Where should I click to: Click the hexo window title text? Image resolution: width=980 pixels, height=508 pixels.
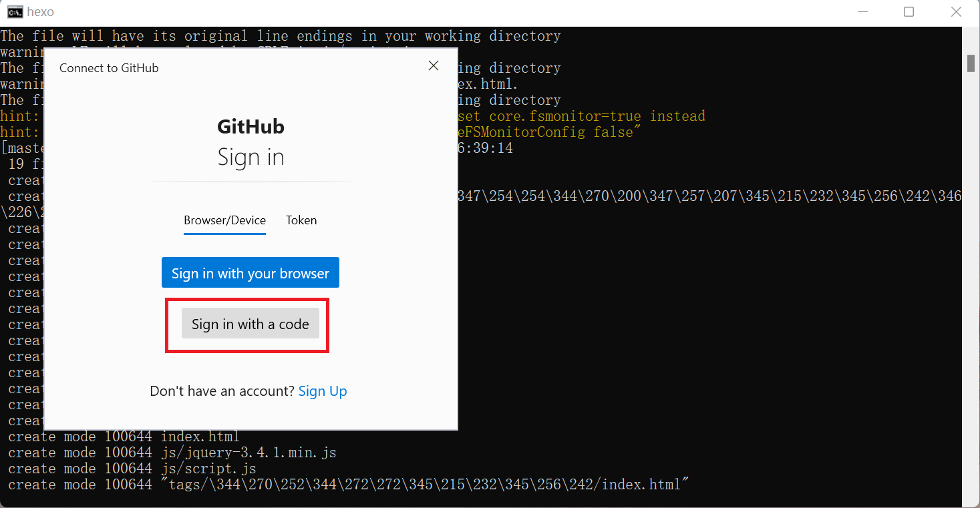pyautogui.click(x=41, y=12)
